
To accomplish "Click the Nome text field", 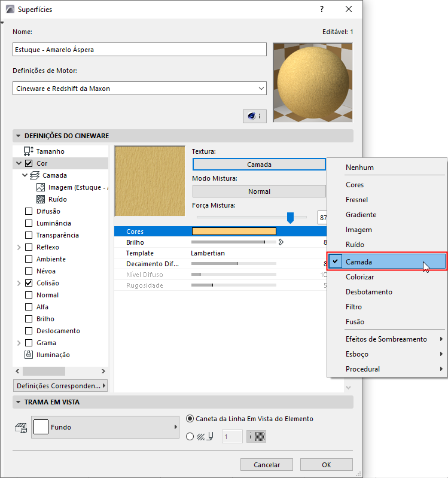I will pos(139,50).
